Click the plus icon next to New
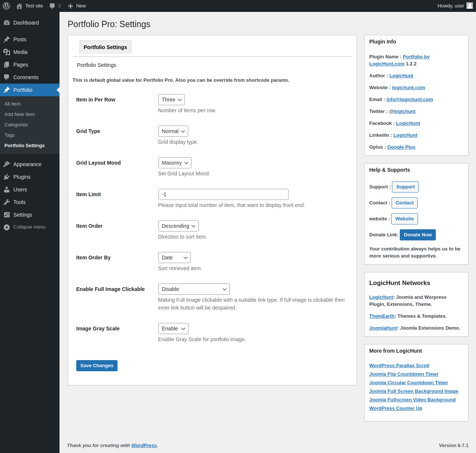This screenshot has height=453, width=476. [x=70, y=6]
